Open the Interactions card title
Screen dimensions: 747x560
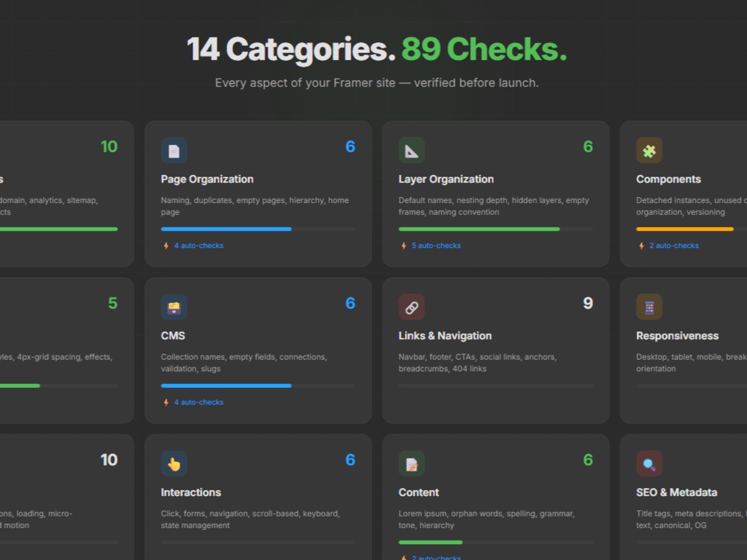[191, 492]
